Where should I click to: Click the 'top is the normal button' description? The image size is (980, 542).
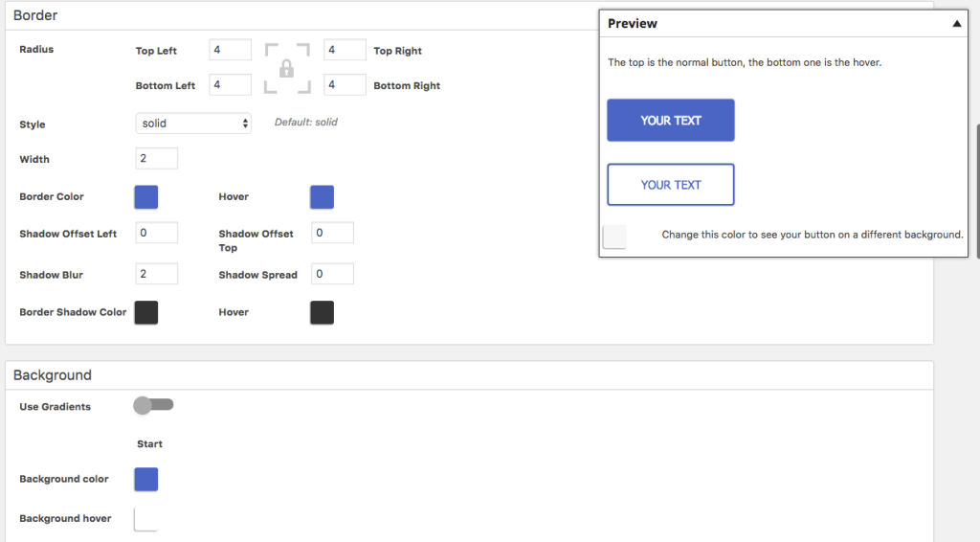[x=745, y=62]
